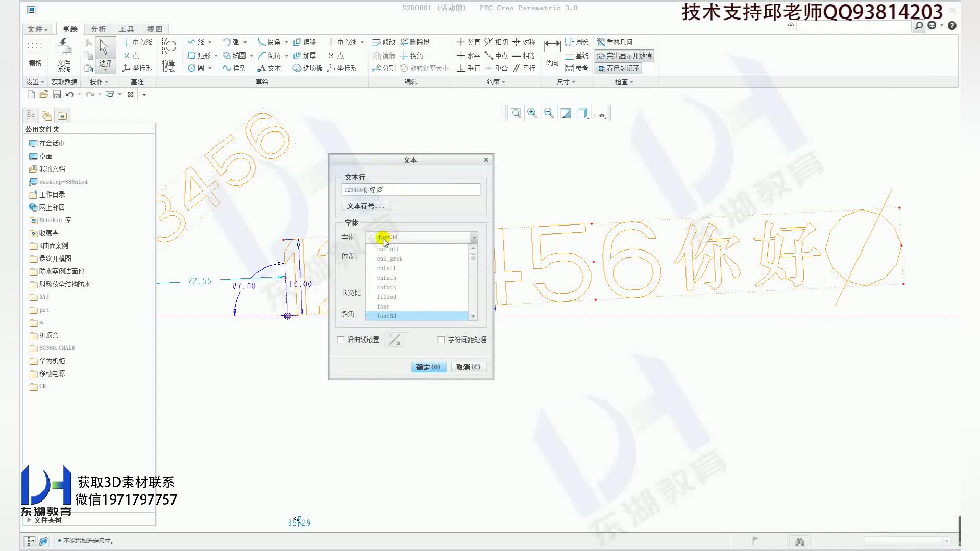Image resolution: width=980 pixels, height=551 pixels.
Task: Click the Zoom In magnifier icon above the canvas
Action: pyautogui.click(x=531, y=113)
